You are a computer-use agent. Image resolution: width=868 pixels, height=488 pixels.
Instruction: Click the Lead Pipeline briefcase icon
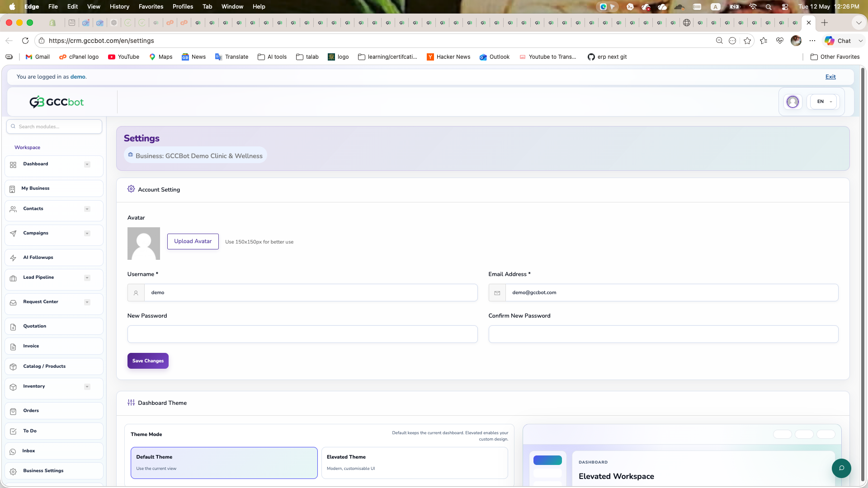pyautogui.click(x=13, y=278)
